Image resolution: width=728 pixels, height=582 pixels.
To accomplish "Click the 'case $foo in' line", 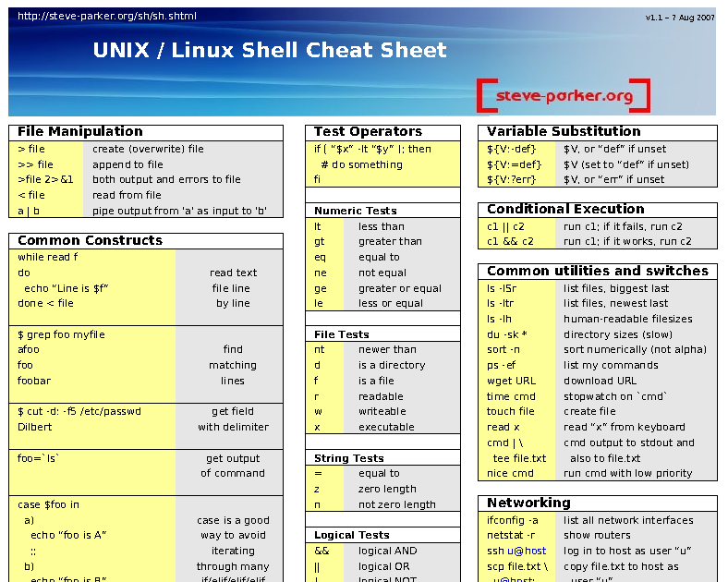I will [48, 504].
